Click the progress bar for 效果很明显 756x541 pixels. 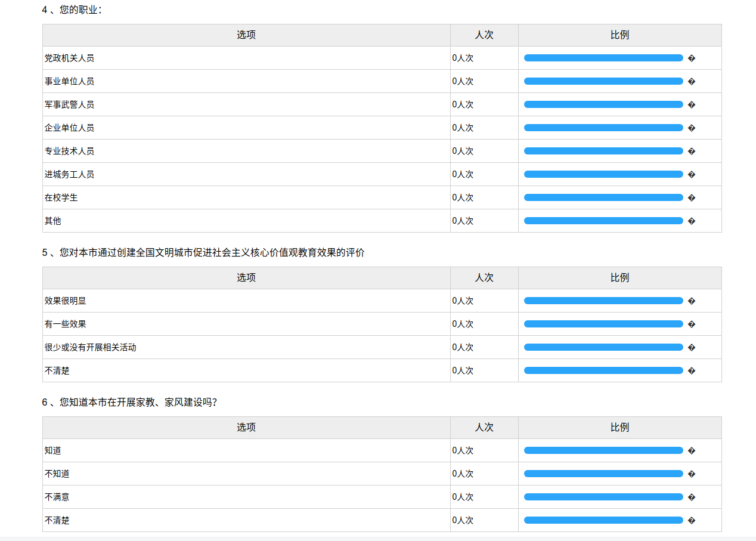tap(603, 301)
